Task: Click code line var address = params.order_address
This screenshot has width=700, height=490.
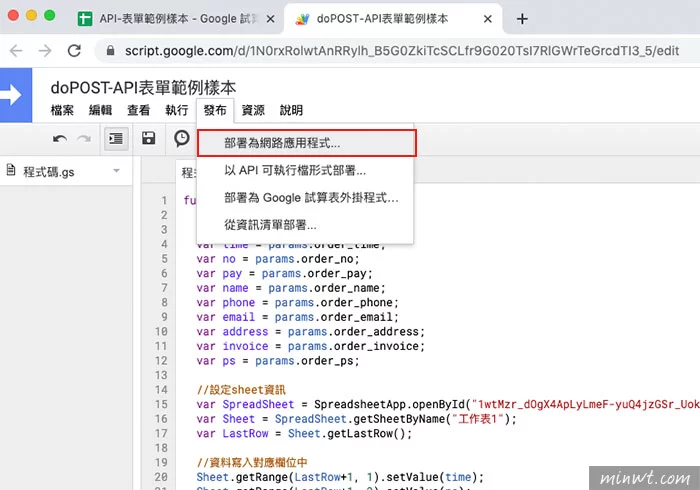Action: 310,332
